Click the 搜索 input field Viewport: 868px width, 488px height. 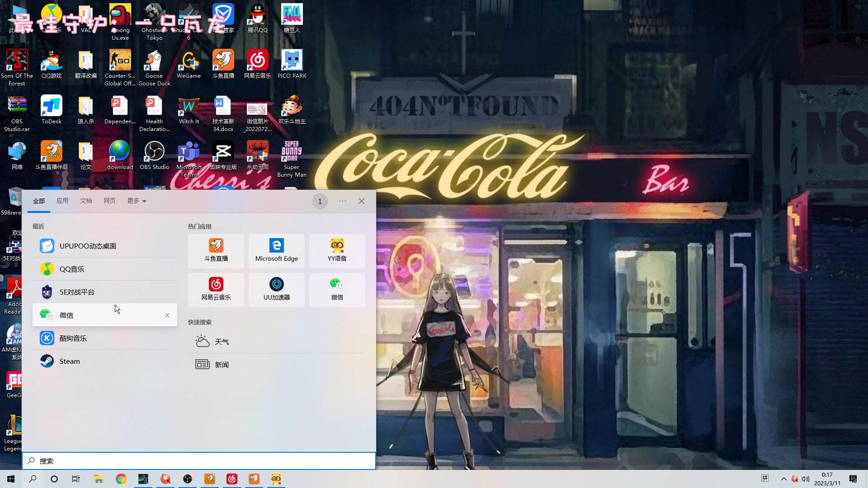click(x=199, y=461)
